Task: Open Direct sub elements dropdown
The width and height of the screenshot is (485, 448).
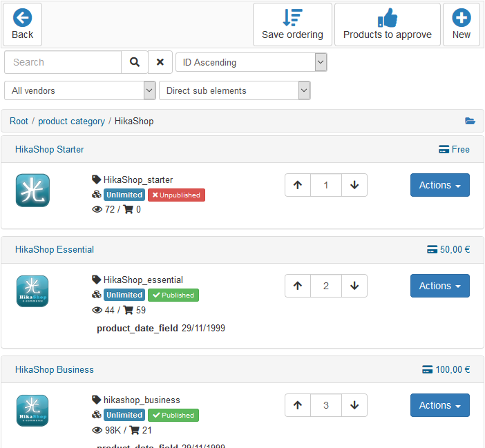Action: pos(235,90)
